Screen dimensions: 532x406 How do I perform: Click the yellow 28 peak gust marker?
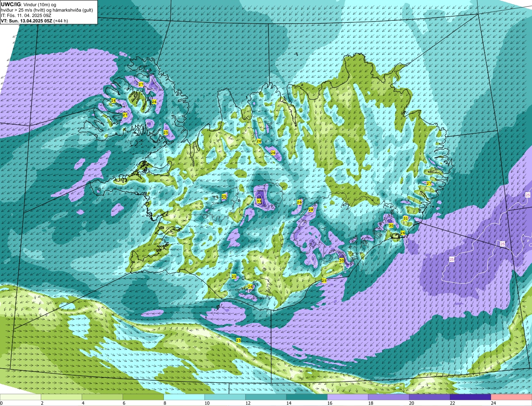point(310,210)
